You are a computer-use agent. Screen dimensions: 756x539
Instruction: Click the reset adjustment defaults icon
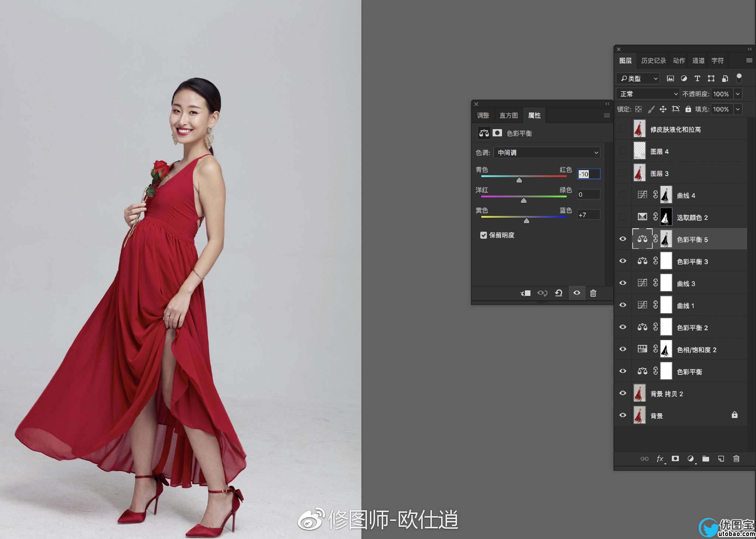click(559, 293)
